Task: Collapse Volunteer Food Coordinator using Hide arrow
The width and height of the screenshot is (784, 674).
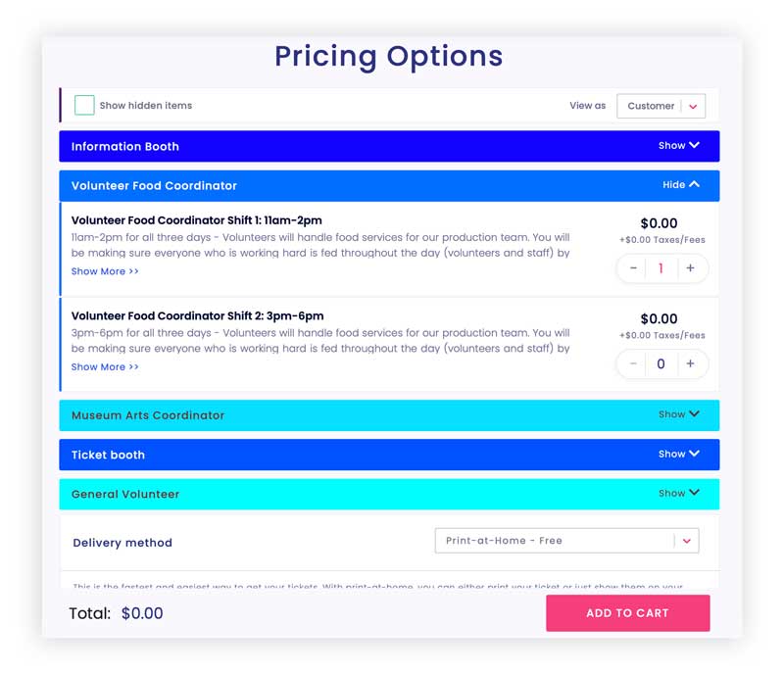Action: (694, 184)
